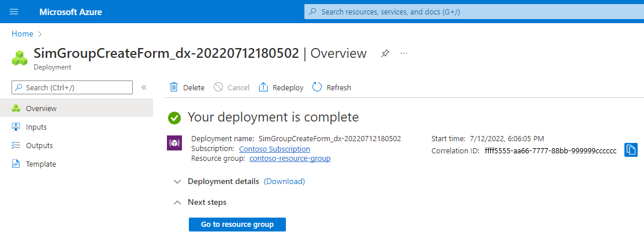Select Overview in the left menu

pyautogui.click(x=76, y=109)
